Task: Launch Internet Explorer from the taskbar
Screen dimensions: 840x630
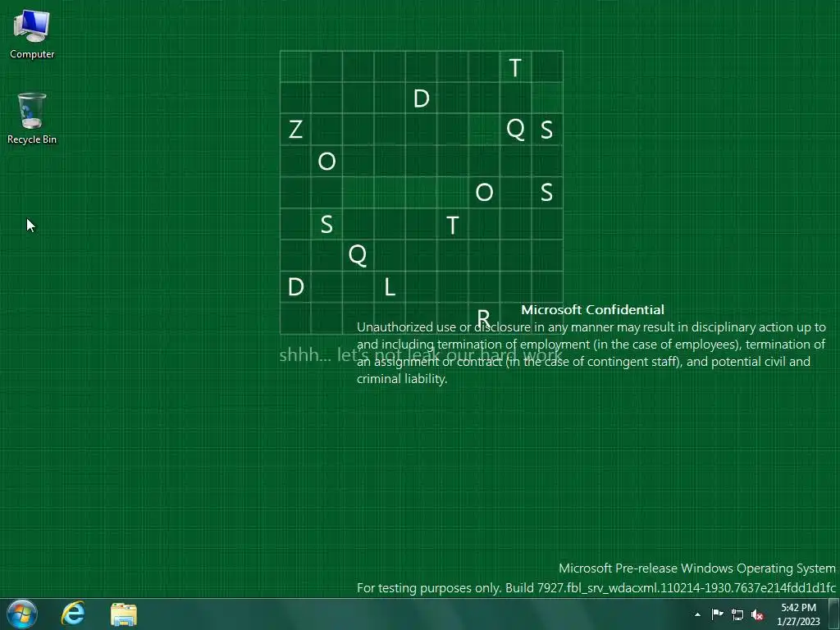Action: tap(73, 614)
